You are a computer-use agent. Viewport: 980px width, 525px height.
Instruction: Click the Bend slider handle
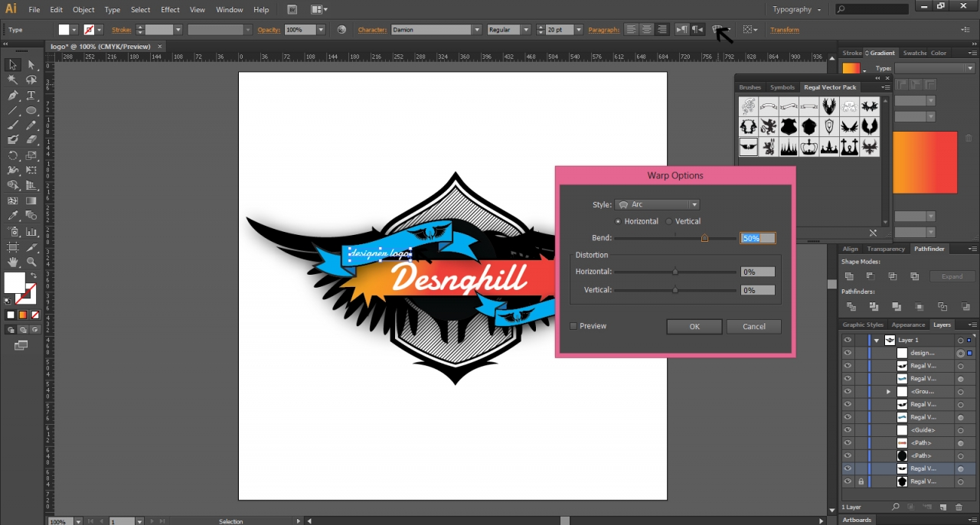(704, 238)
